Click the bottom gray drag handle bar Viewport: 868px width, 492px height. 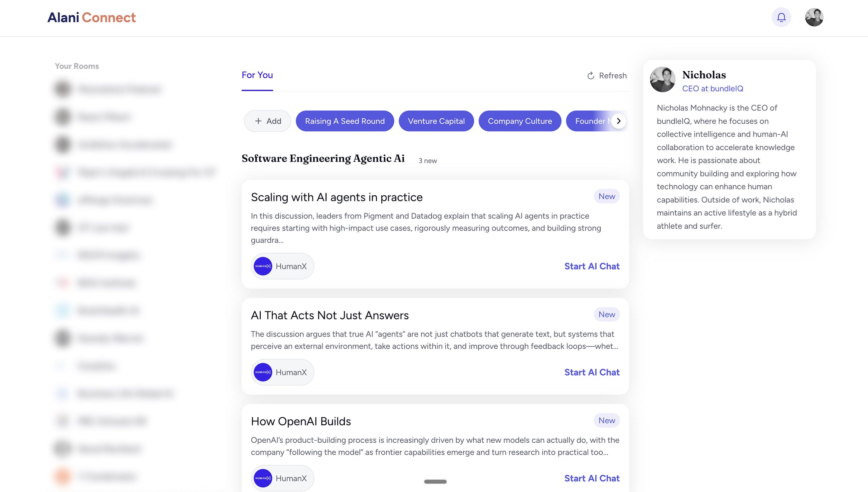pos(435,482)
